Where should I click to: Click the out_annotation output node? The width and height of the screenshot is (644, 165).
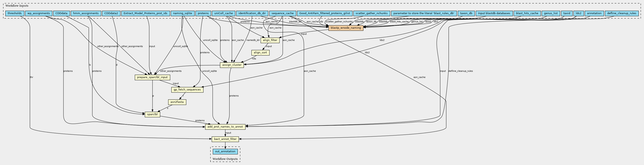[x=225, y=151]
